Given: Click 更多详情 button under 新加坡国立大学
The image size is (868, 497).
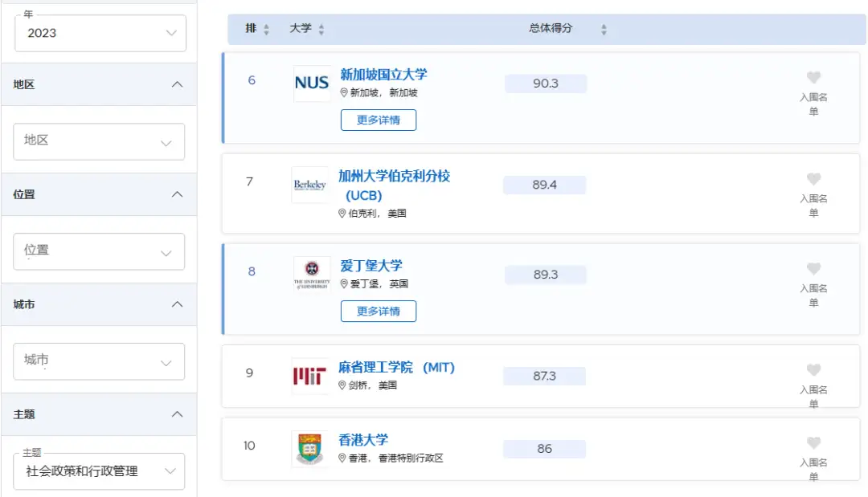Looking at the screenshot, I should [x=379, y=120].
